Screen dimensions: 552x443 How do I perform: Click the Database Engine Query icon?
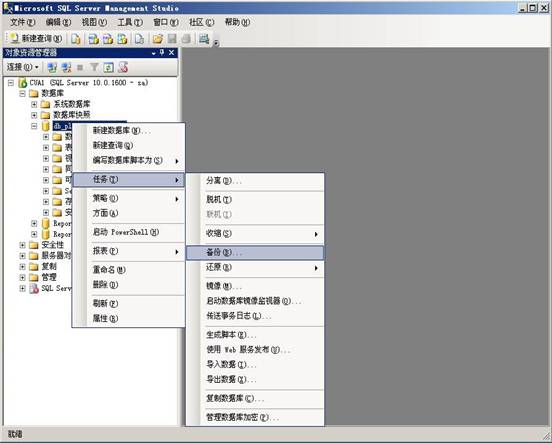76,38
